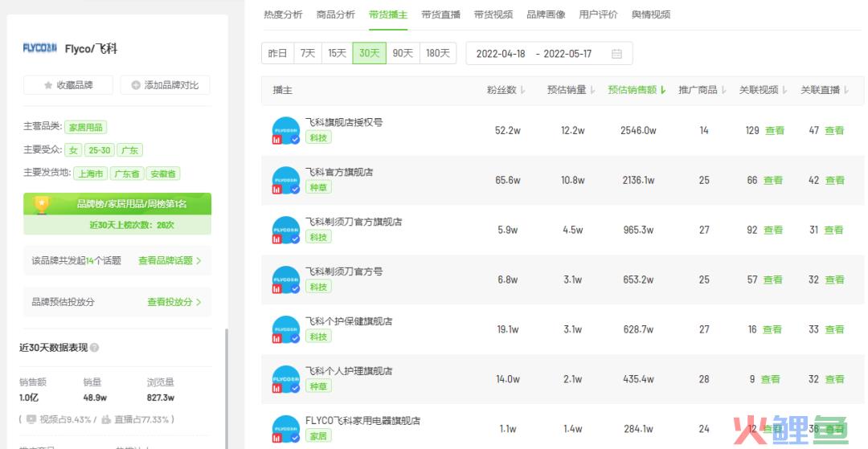Click 查看 live streams for 飞科官方旗舰店
This screenshot has height=449, width=868.
click(835, 180)
